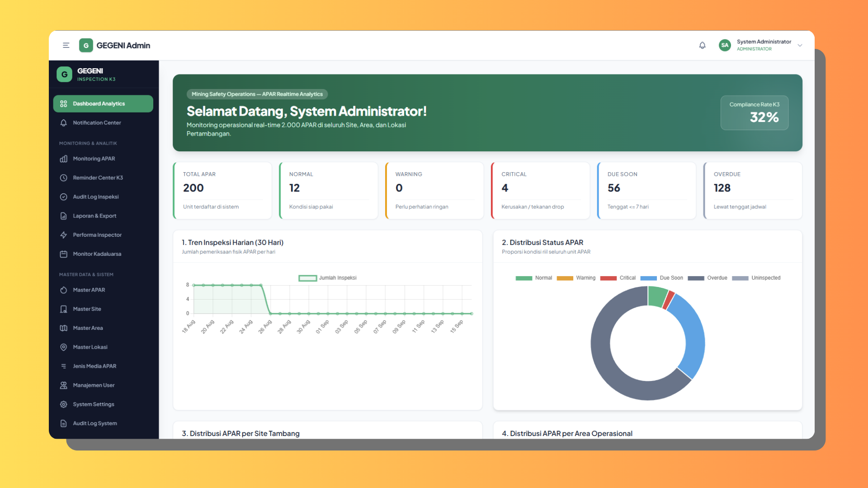
Task: Open System Settings page
Action: 103,404
